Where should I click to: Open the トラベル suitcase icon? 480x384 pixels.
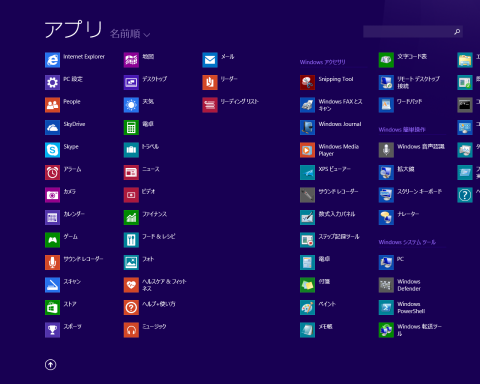tap(131, 150)
